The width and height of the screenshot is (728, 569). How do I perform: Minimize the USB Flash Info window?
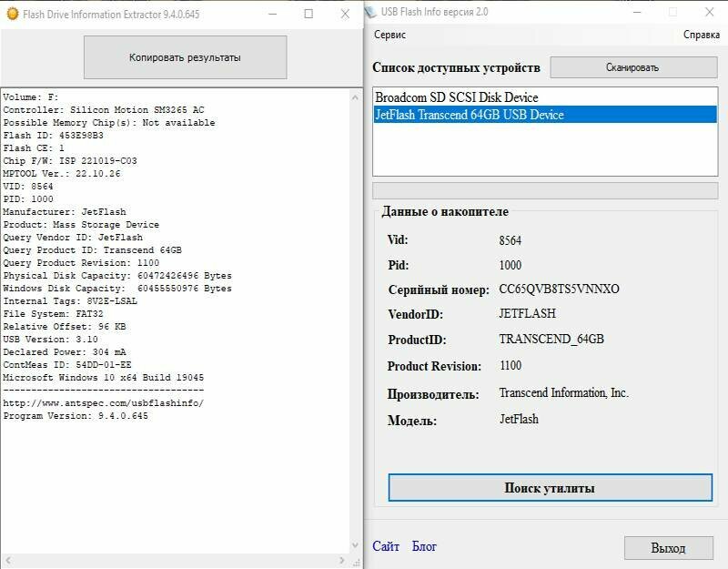point(637,12)
